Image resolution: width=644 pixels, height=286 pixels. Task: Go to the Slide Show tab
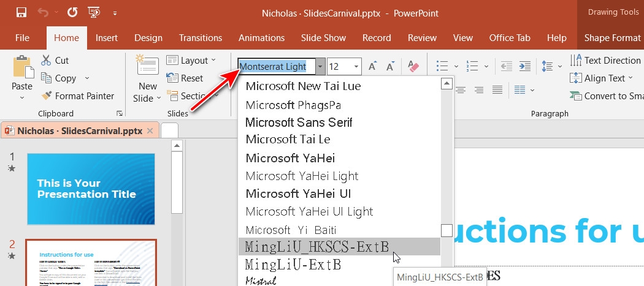pyautogui.click(x=323, y=38)
